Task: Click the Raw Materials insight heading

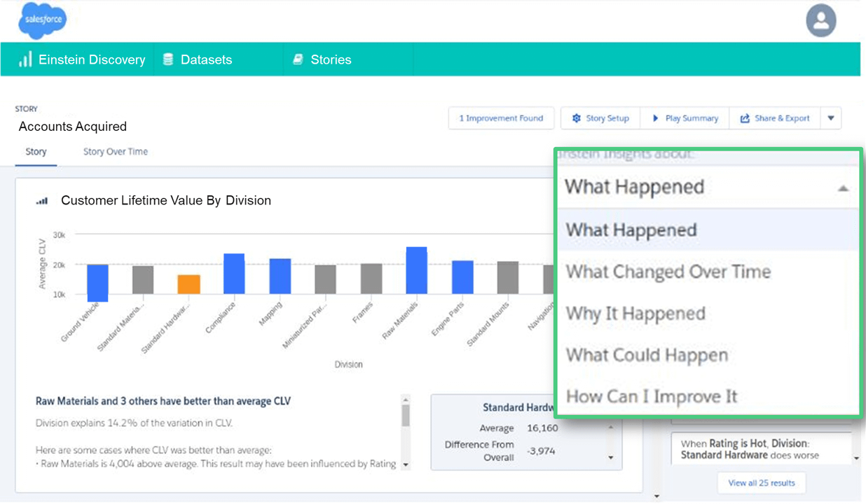Action: [163, 402]
